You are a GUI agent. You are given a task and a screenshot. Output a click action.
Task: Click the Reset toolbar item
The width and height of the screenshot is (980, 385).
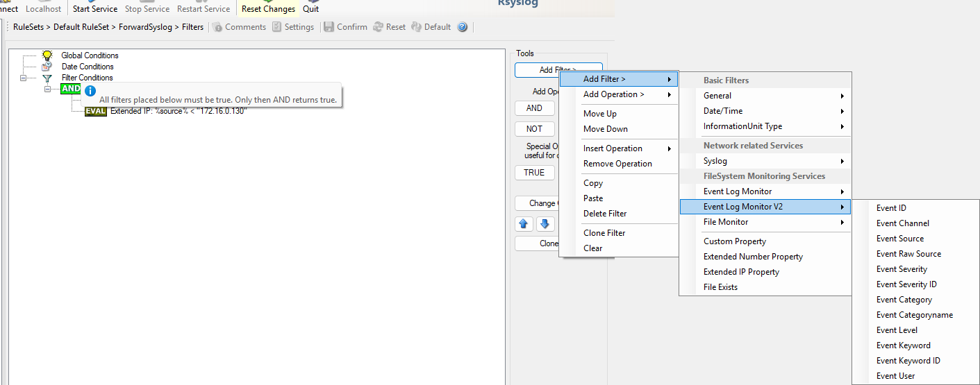click(389, 27)
